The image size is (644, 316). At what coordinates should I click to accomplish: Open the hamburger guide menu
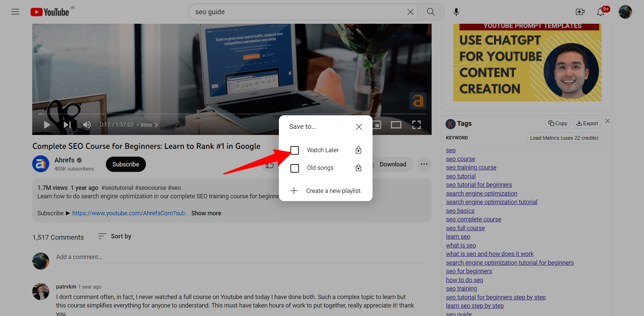tap(15, 12)
